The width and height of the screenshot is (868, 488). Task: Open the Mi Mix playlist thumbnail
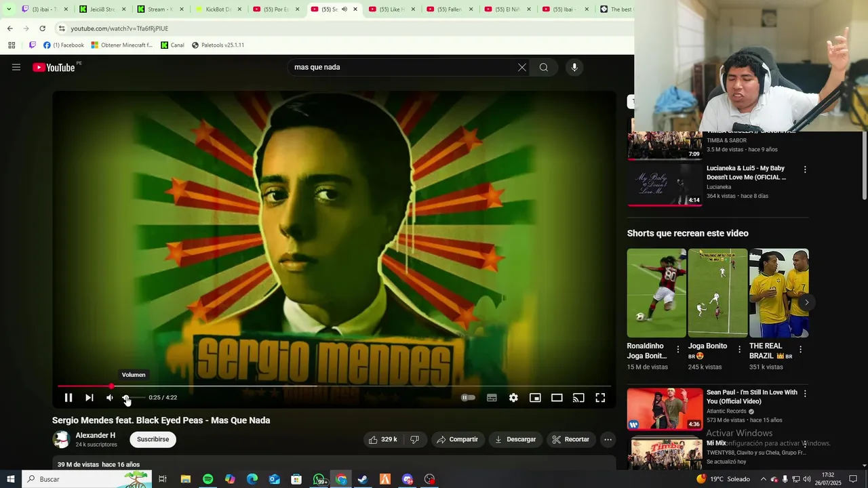(665, 453)
